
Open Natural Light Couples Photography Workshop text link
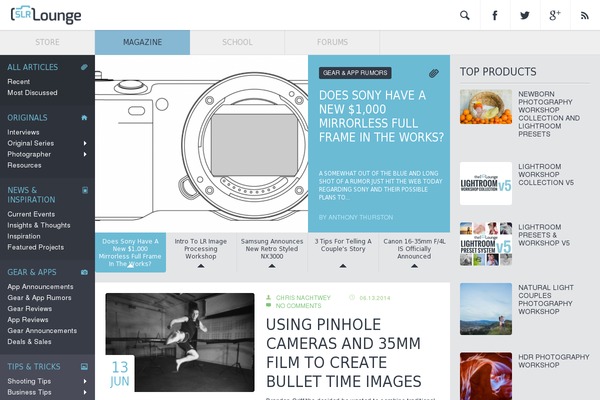[546, 299]
